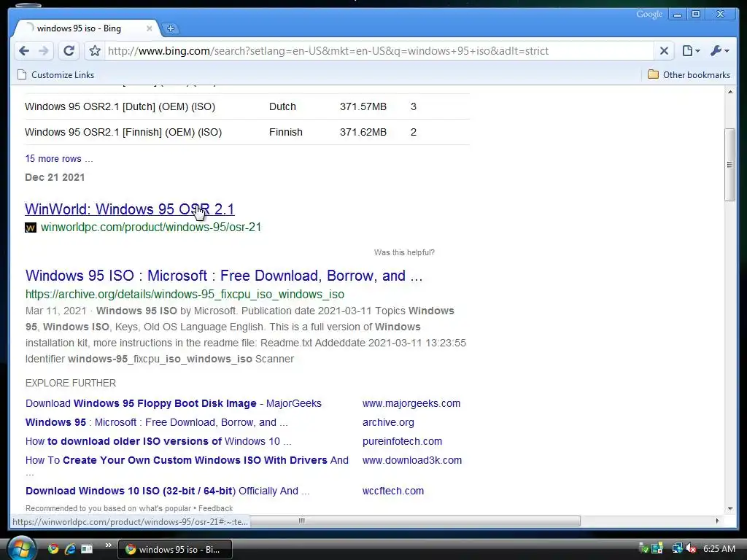Open 'Download Windows 10 ISO (32-bit / 64-bit)' link
747x560 pixels.
167,491
